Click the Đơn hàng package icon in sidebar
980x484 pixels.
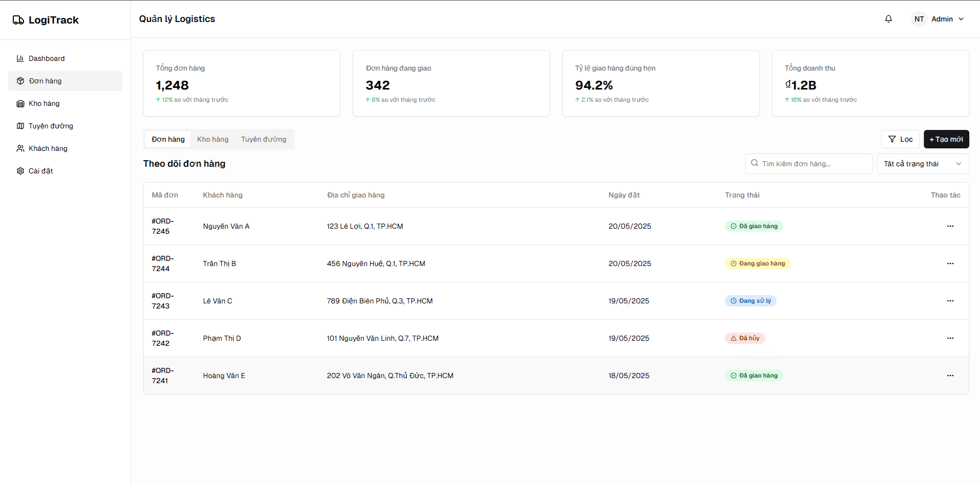pos(20,81)
